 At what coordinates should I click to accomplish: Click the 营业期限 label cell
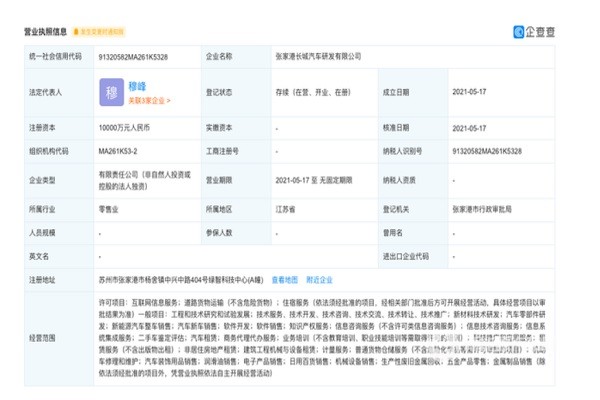coord(236,180)
